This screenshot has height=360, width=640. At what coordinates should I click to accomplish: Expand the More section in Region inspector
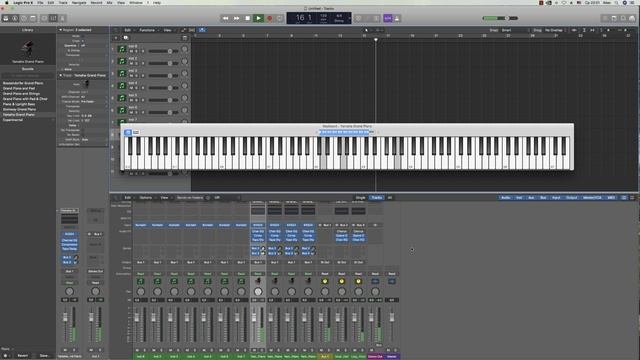coord(62,69)
